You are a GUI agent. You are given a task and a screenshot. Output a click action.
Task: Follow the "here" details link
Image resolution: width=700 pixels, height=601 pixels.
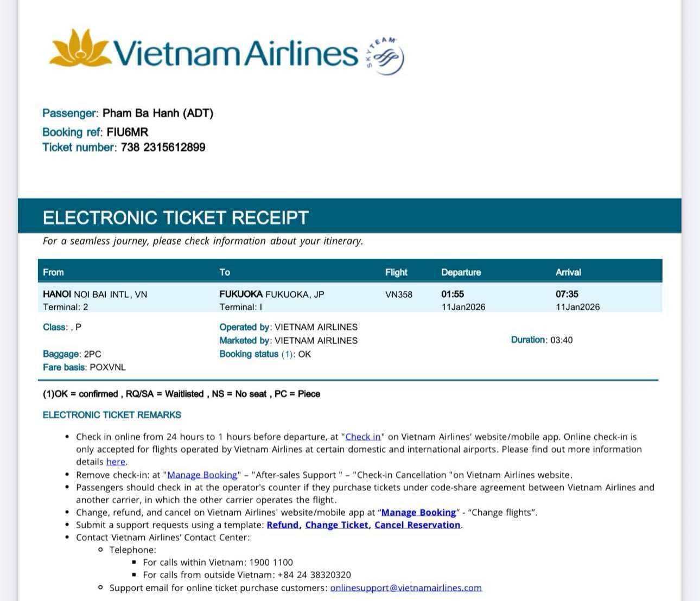[116, 462]
